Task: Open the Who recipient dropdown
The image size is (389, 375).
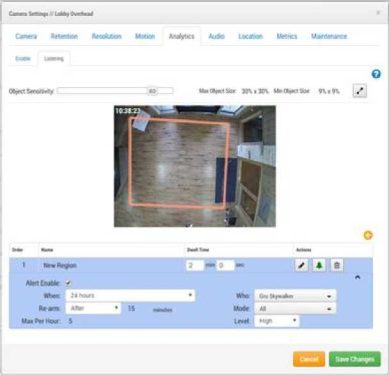Action: coord(295,296)
